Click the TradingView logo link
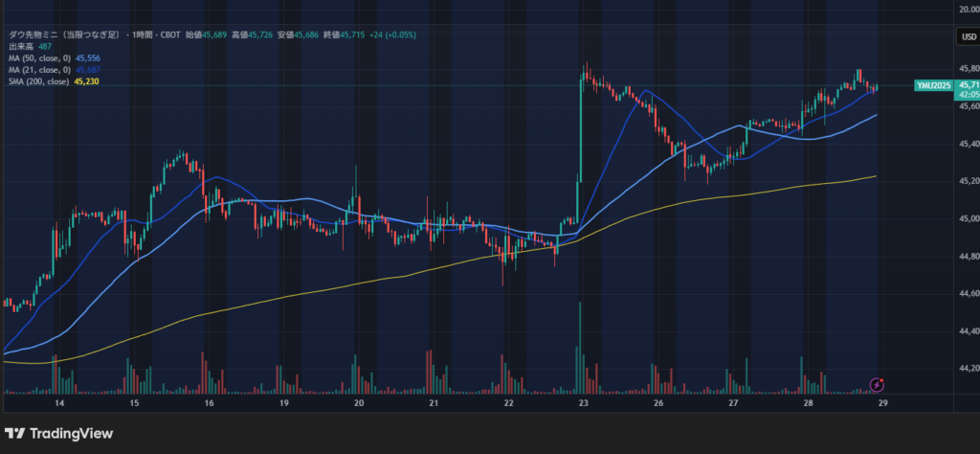 click(58, 433)
